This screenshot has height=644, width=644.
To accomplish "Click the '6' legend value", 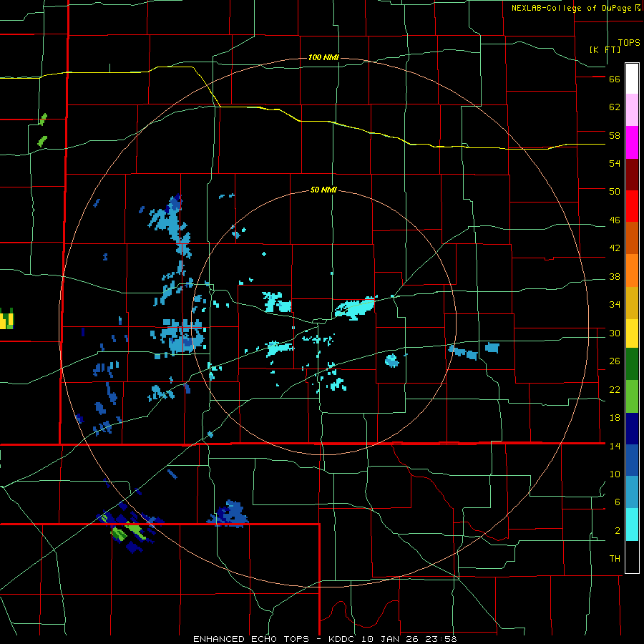I will (x=617, y=502).
